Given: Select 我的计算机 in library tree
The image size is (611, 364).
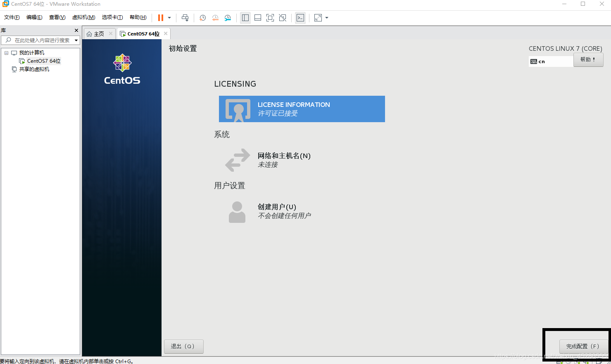Looking at the screenshot, I should (x=32, y=53).
